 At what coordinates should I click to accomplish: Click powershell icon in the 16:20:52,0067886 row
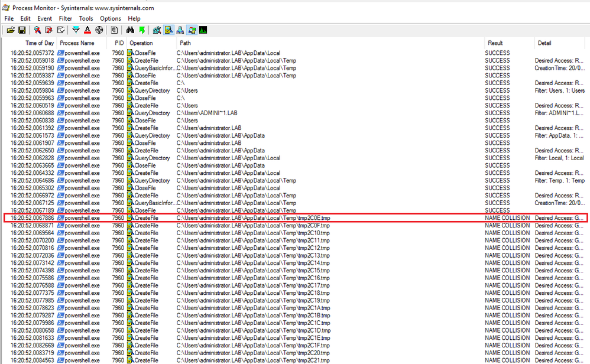click(60, 218)
